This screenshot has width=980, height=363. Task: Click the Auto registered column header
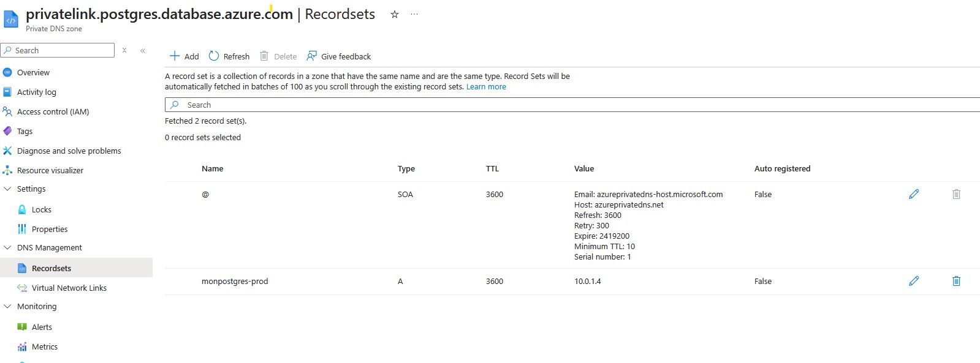tap(782, 168)
